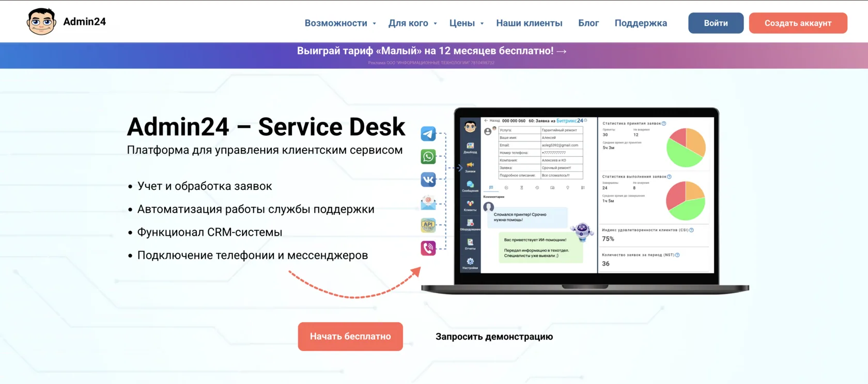Click 'Учет и обработка заявок' bullet
The image size is (868, 384).
(205, 186)
